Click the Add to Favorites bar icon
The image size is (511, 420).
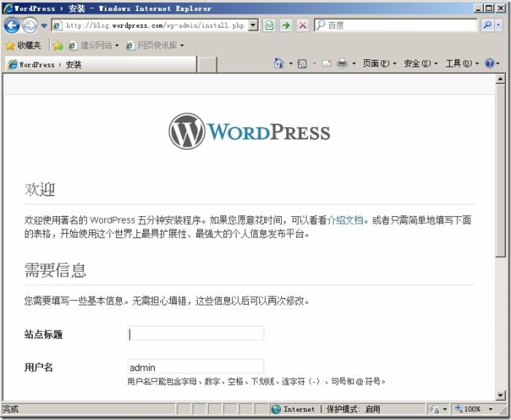[58, 45]
